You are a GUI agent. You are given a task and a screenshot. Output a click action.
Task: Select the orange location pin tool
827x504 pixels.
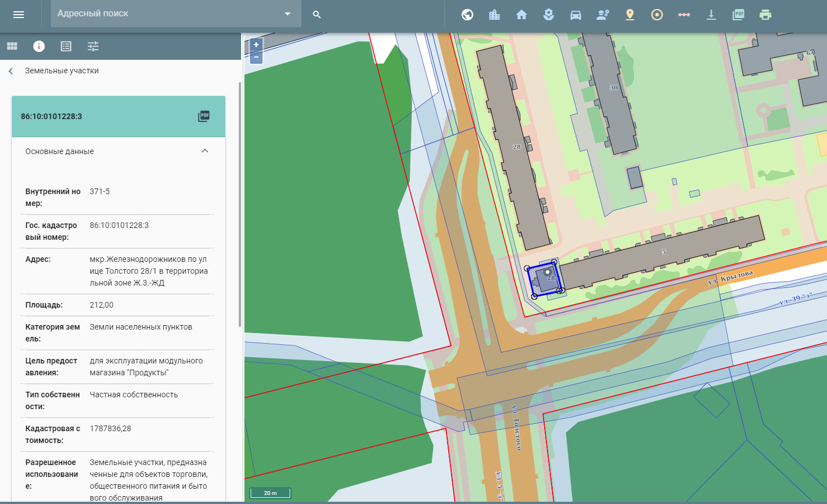(630, 15)
